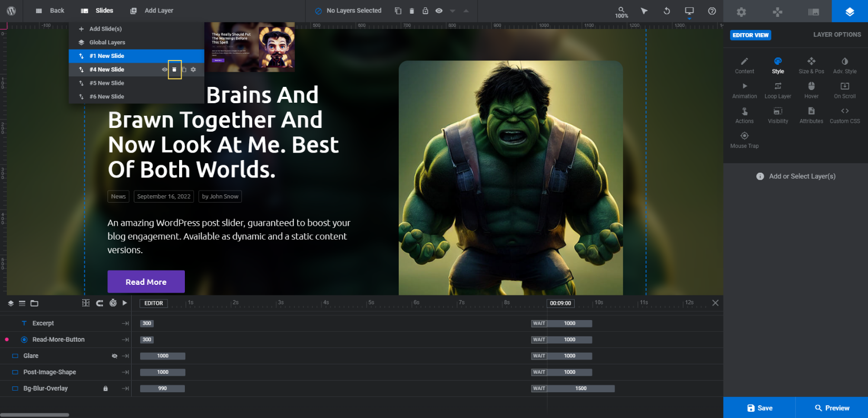The height and width of the screenshot is (418, 868).
Task: Open the Content layer options
Action: click(x=744, y=66)
